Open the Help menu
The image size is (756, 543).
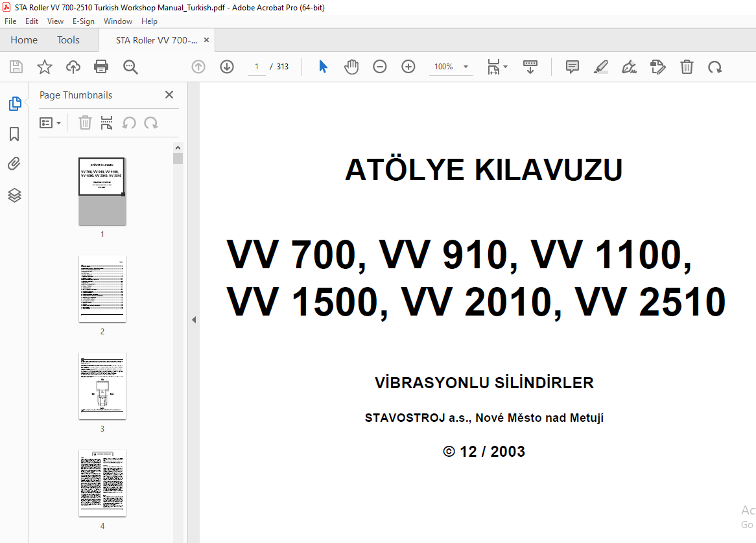click(149, 21)
